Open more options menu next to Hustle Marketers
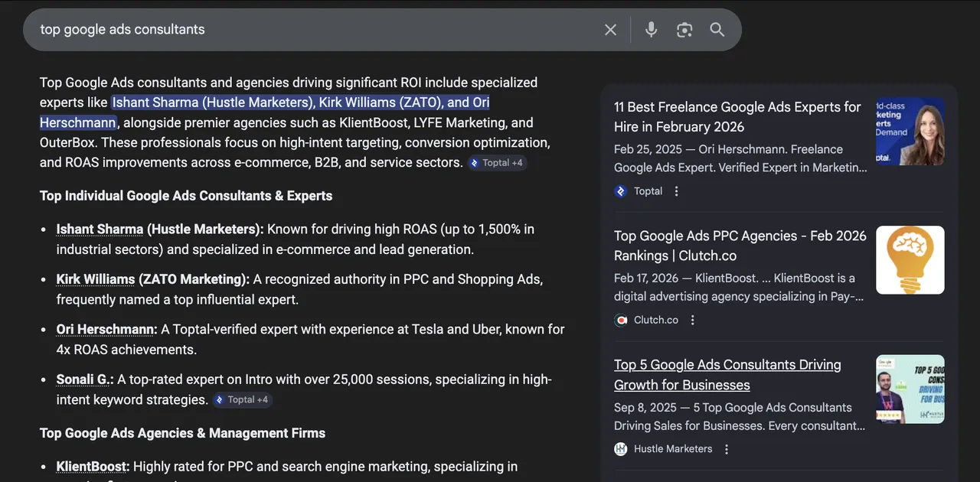Viewport: 980px width, 482px height. 727,449
